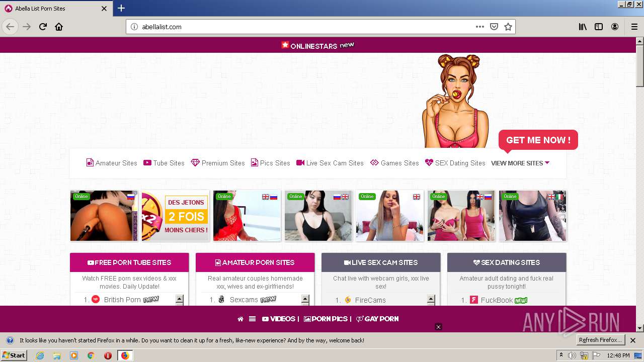Open the SEX DATING SITES header
The image size is (644, 362).
click(507, 262)
